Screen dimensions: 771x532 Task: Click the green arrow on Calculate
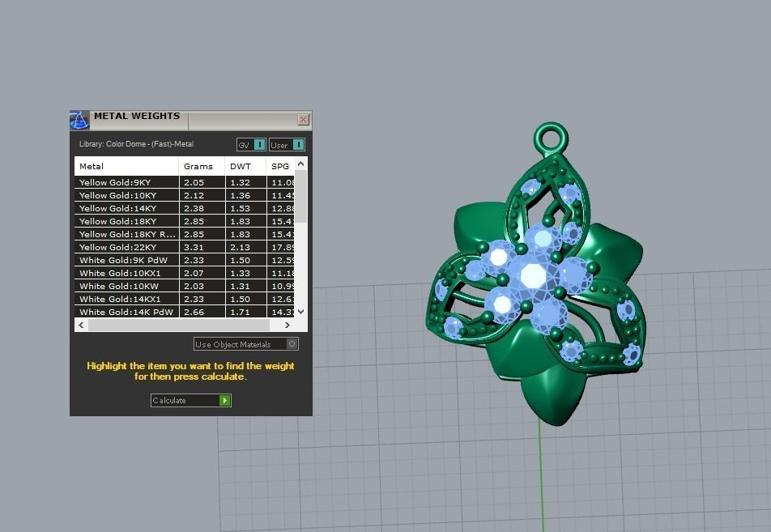coord(224,400)
